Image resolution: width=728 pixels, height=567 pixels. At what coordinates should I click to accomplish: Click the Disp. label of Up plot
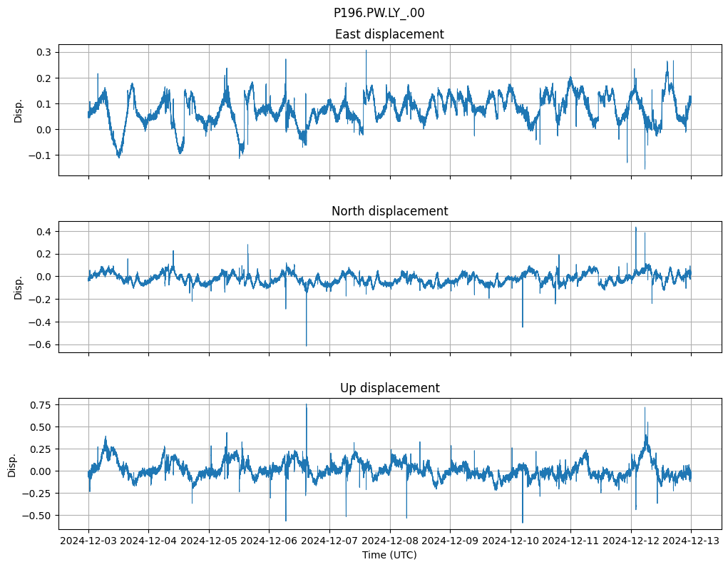point(12,464)
